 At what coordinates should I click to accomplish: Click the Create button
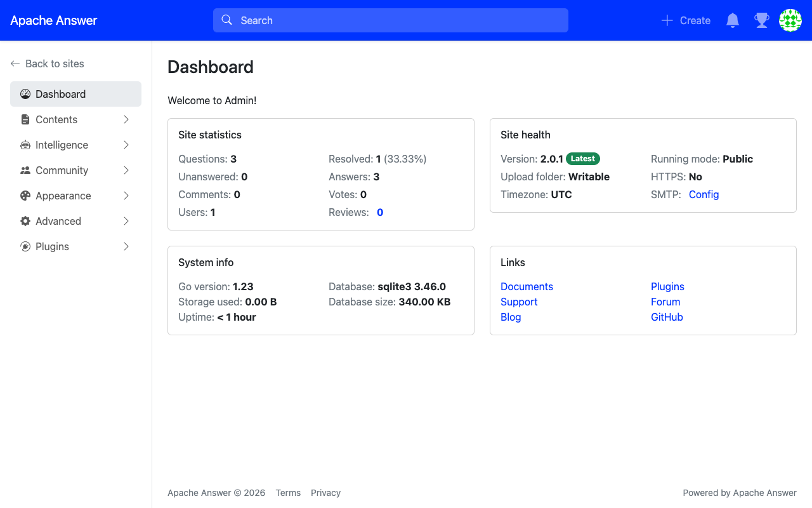coord(686,20)
